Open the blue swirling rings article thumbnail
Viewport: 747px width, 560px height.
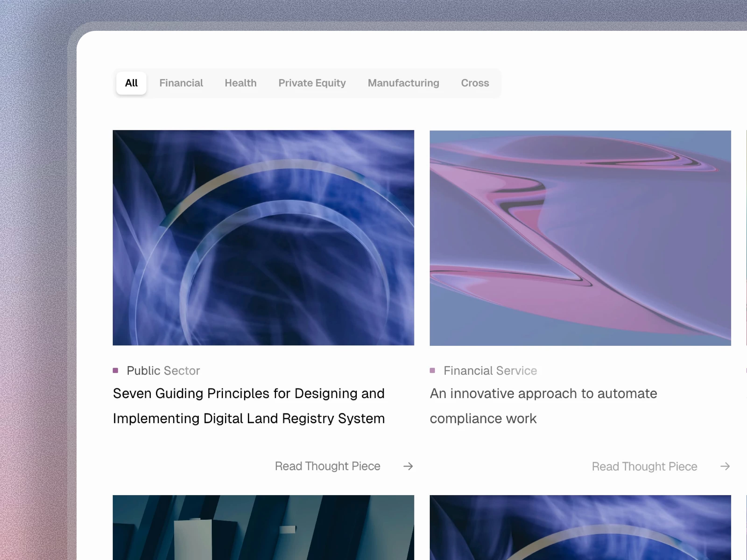[x=263, y=238]
